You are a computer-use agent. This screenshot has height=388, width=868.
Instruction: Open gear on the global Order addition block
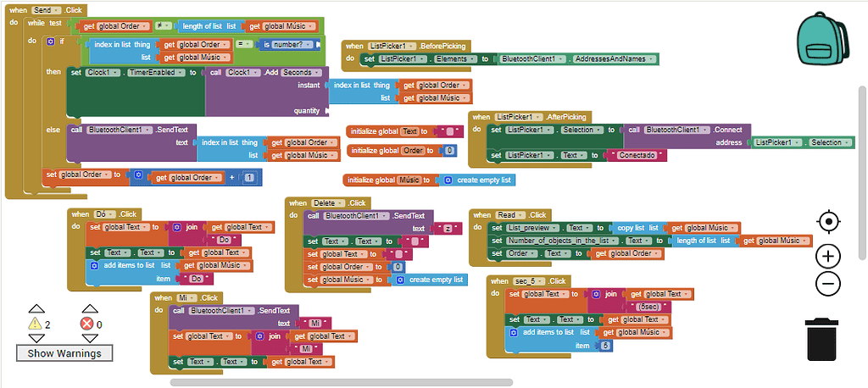coord(138,175)
